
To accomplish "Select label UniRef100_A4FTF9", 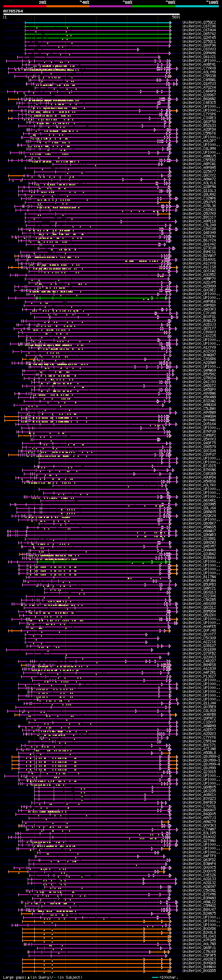I will pyautogui.click(x=199, y=856).
